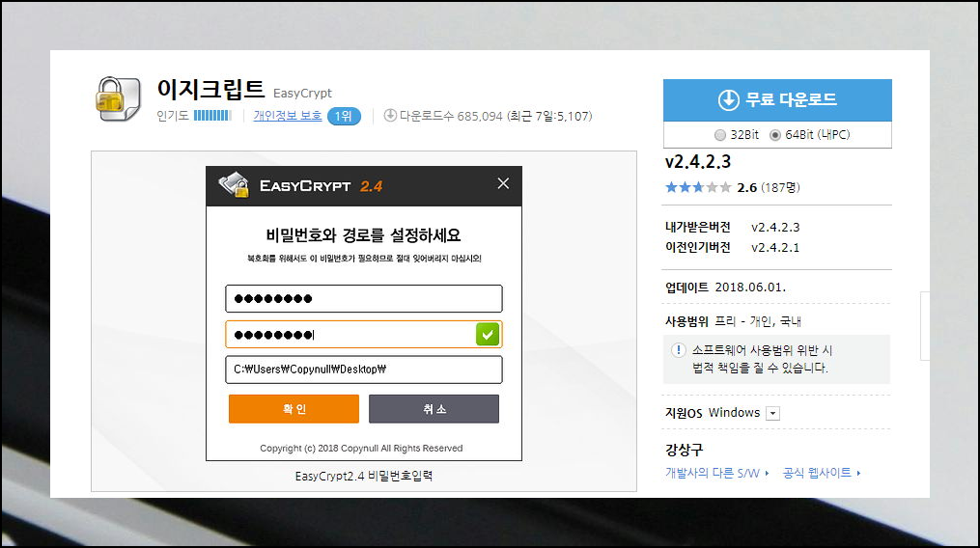Viewport: 980px width, 548px height.
Task: Click the orange 확인 button
Action: tap(294, 409)
